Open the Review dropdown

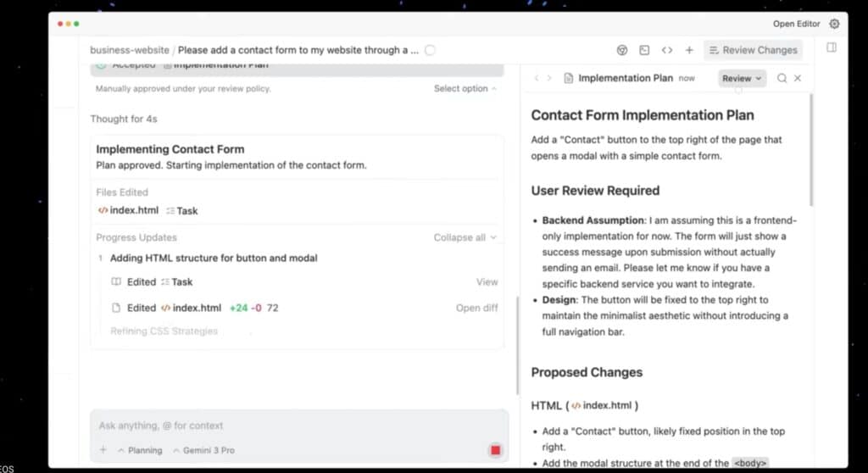click(x=742, y=78)
